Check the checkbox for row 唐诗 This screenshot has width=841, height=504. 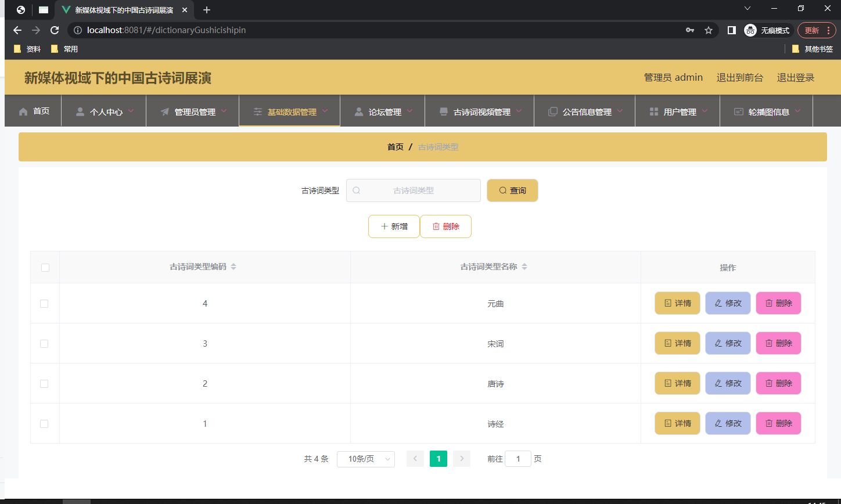[44, 384]
